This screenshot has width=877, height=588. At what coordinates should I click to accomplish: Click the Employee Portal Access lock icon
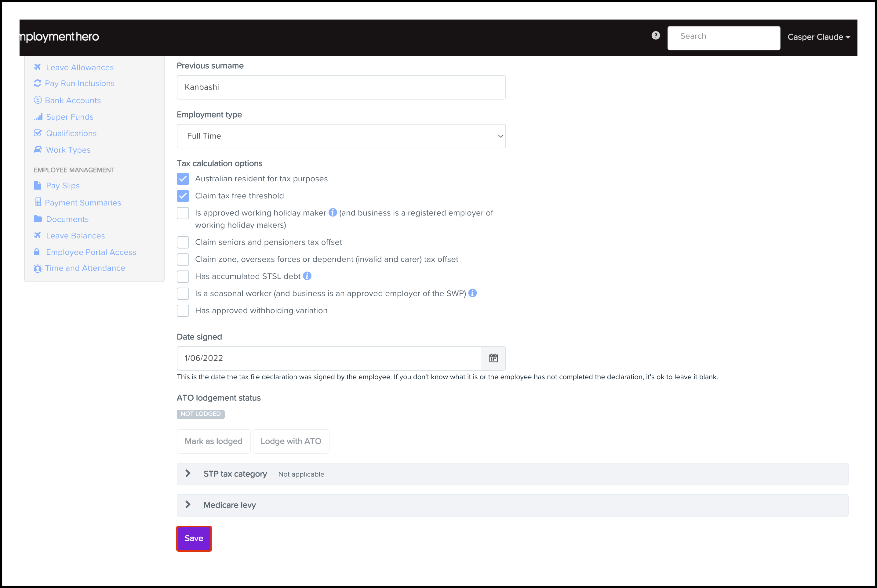tap(37, 252)
